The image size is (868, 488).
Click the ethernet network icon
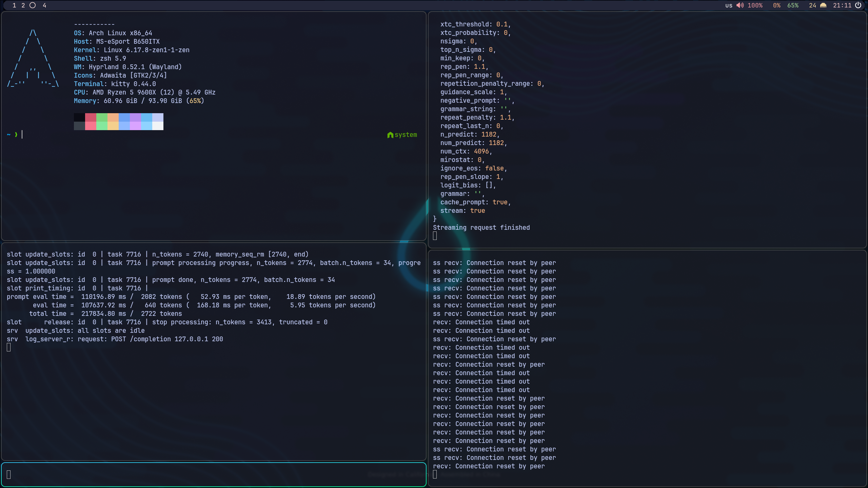tap(823, 5)
